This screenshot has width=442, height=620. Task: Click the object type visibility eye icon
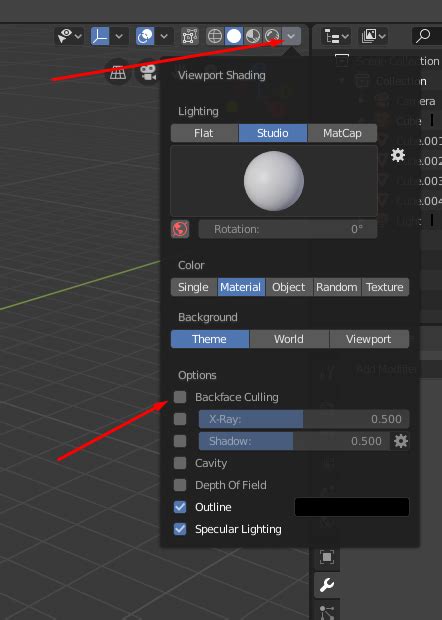tap(64, 36)
